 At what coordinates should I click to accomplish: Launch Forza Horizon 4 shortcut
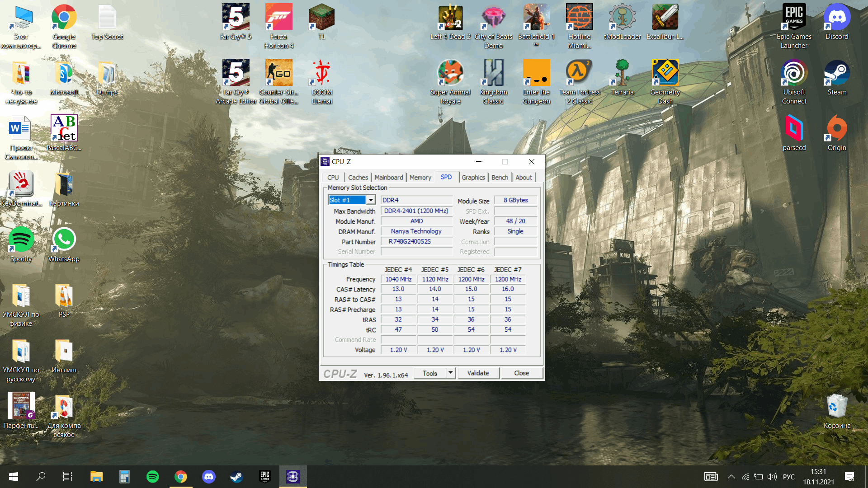pyautogui.click(x=278, y=26)
